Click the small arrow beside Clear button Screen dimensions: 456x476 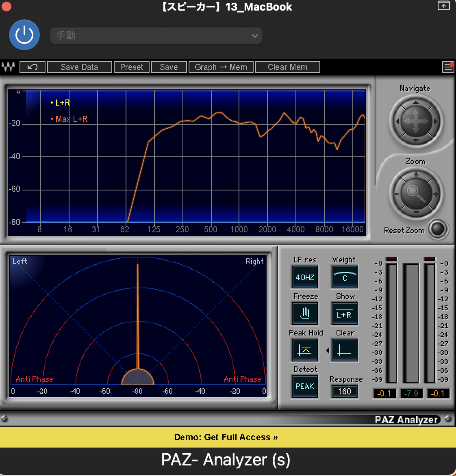pyautogui.click(x=328, y=351)
